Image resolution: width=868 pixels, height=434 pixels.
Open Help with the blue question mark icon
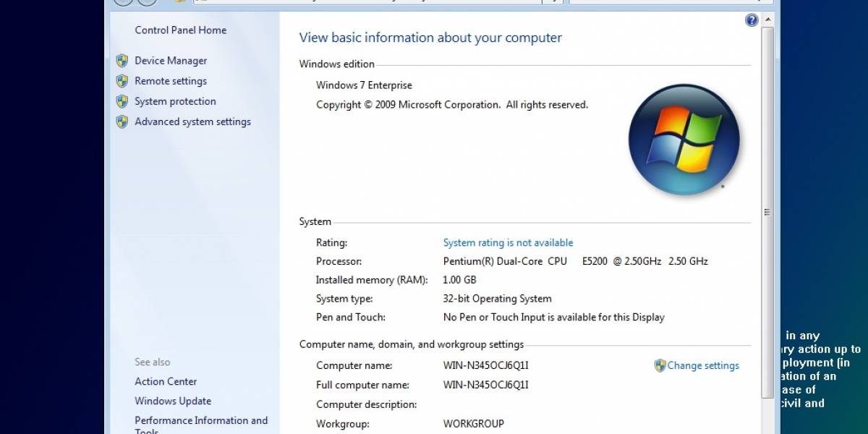[x=752, y=20]
